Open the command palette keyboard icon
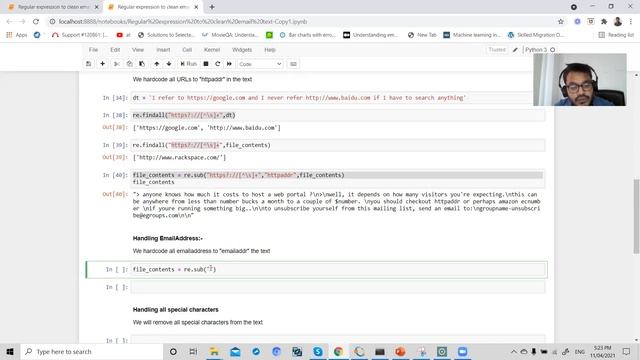The height and width of the screenshot is (360, 640). coord(293,64)
